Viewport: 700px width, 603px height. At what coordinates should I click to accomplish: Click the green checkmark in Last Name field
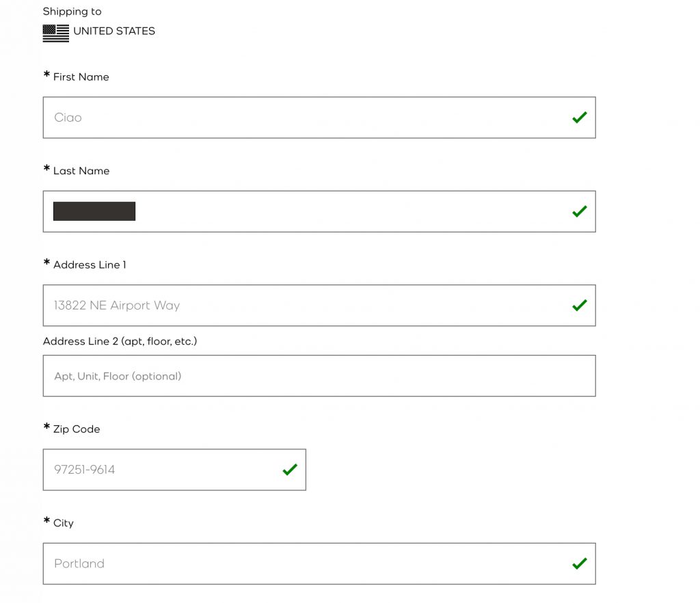click(580, 211)
